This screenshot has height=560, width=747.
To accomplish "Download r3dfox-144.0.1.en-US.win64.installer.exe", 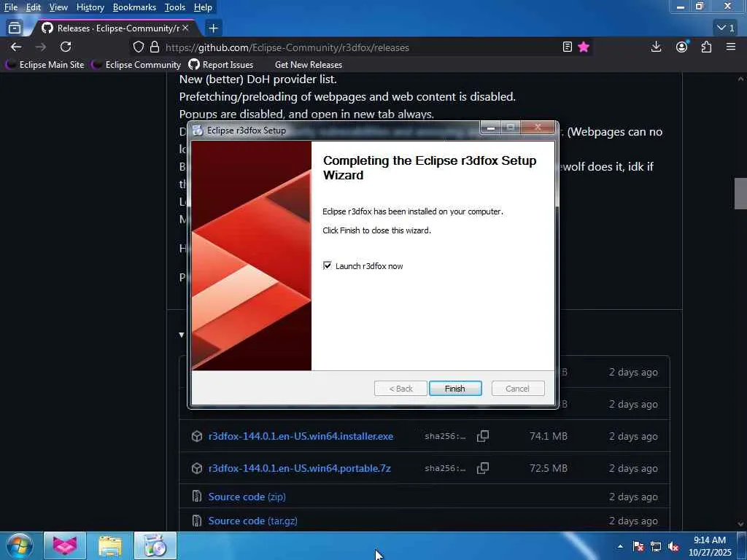I will tap(301, 436).
